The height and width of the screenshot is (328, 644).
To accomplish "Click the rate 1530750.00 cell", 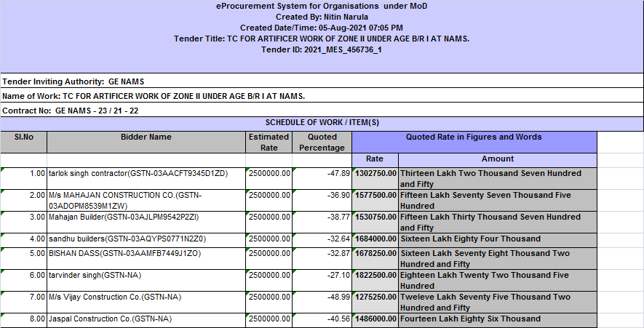I will pyautogui.click(x=375, y=222).
